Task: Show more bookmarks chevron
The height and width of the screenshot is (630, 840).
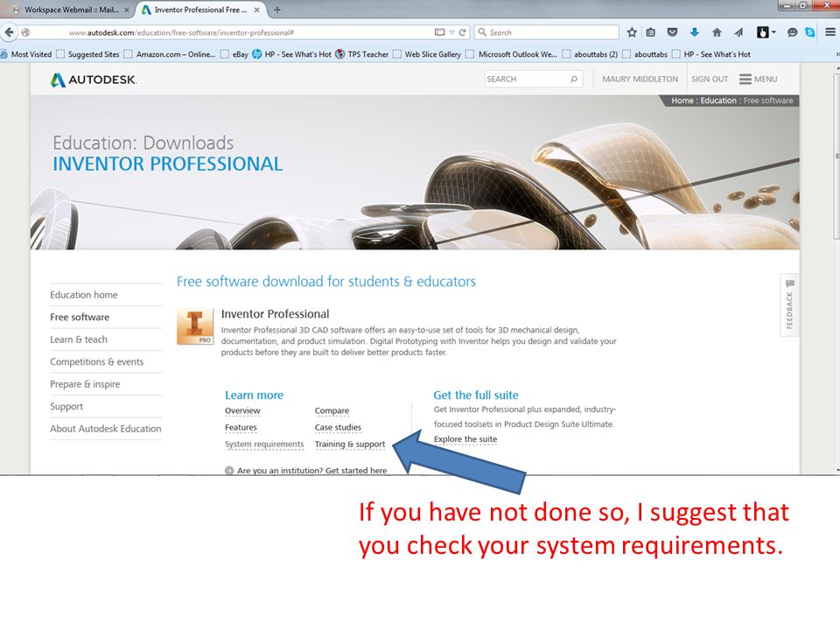Action: point(836,54)
